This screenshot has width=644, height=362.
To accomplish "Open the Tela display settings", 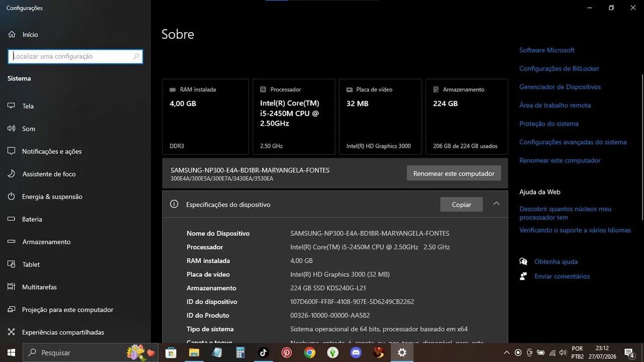I will pos(28,106).
